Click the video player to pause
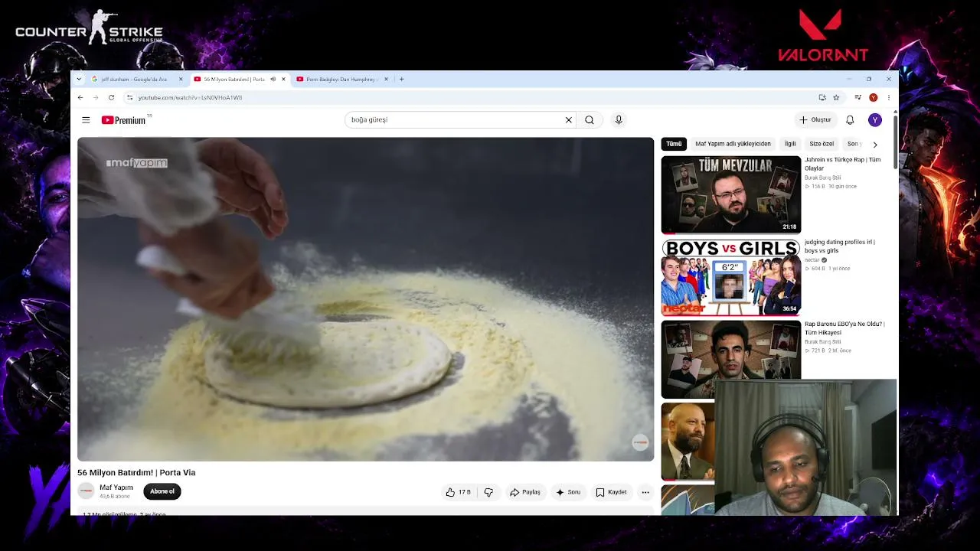 point(366,299)
